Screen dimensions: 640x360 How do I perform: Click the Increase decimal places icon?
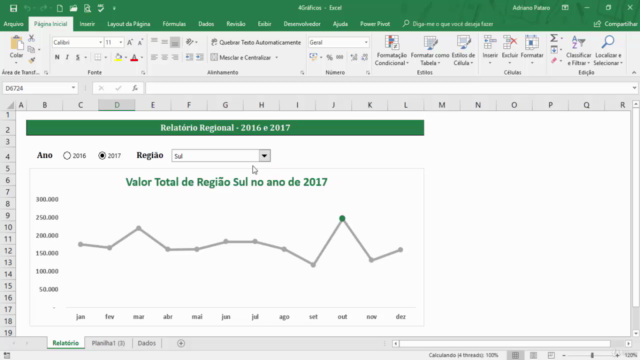coord(354,58)
